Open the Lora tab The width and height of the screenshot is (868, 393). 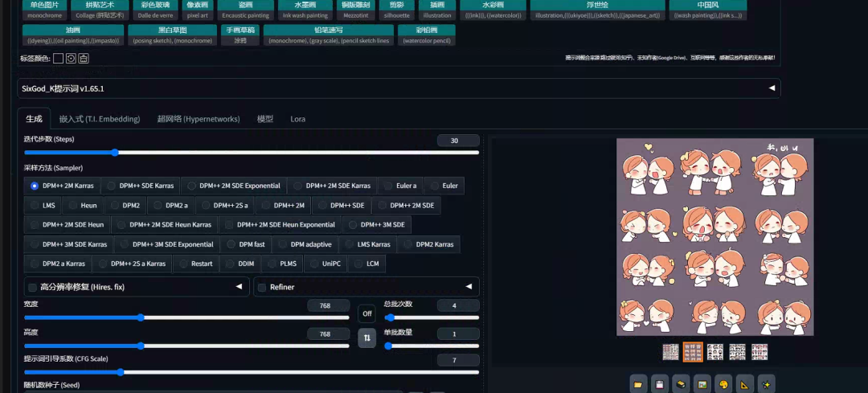coord(298,119)
